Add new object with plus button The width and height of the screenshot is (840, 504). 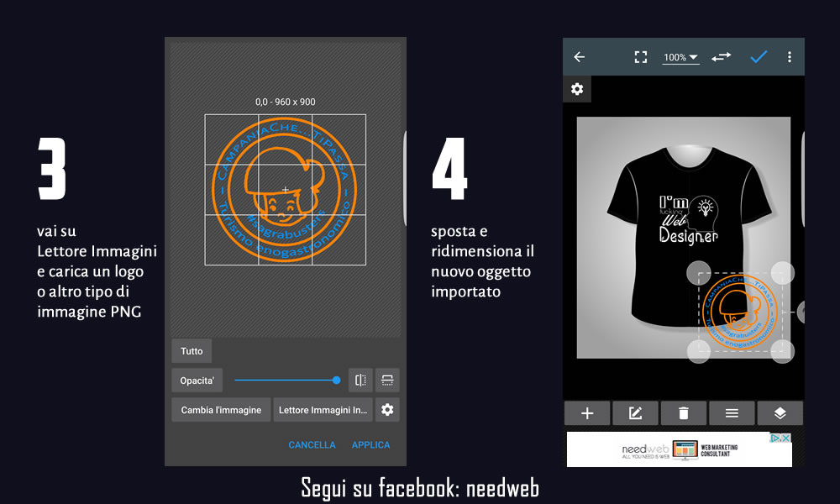click(587, 413)
